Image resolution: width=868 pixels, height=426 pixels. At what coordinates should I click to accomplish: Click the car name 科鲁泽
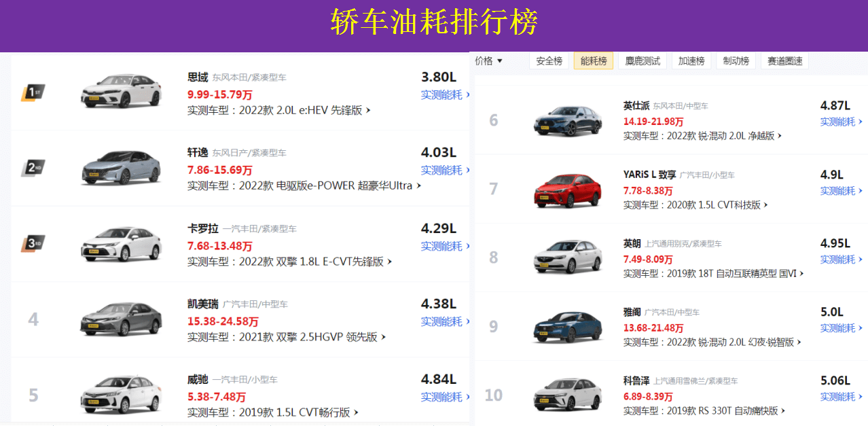tap(636, 380)
